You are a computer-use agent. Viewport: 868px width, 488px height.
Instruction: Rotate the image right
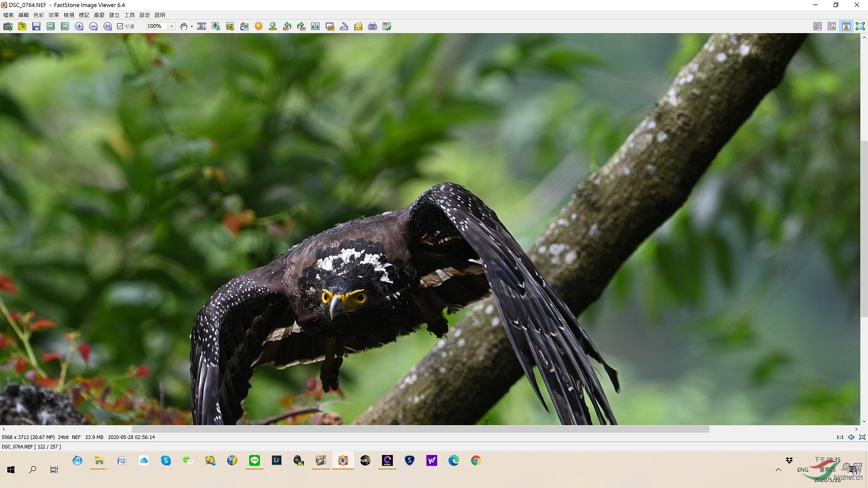tap(301, 26)
